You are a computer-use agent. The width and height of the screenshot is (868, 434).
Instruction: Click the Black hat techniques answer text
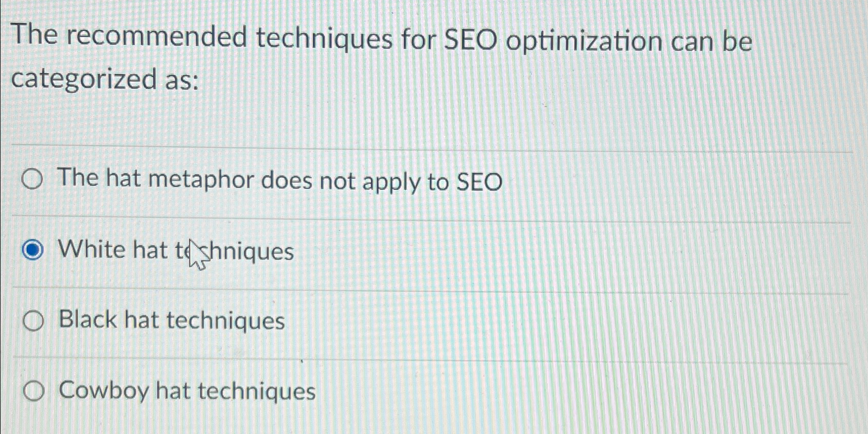[171, 320]
